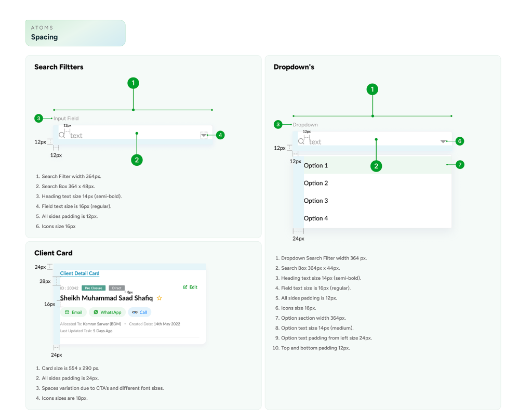Click the gray Direct tag

coord(116,288)
